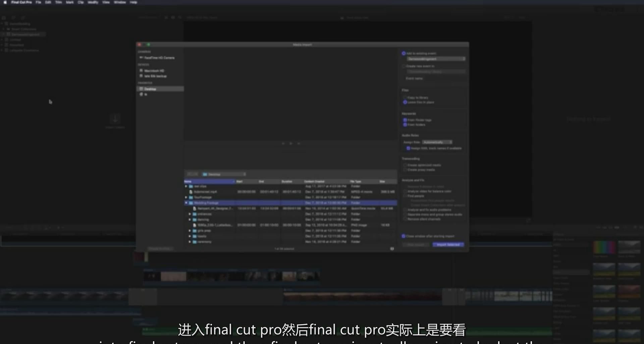
Task: Sort by Content Created column header
Action: tap(315, 181)
